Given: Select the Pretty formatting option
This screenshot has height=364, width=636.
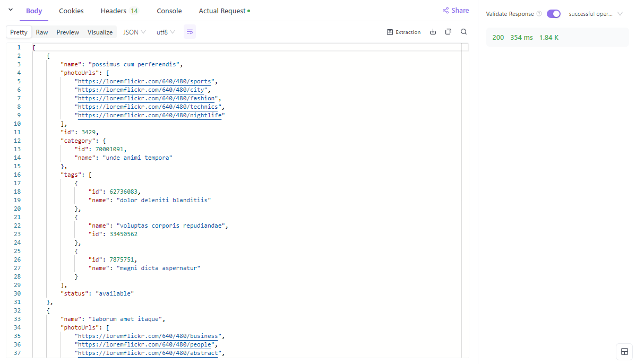Looking at the screenshot, I should coord(18,32).
